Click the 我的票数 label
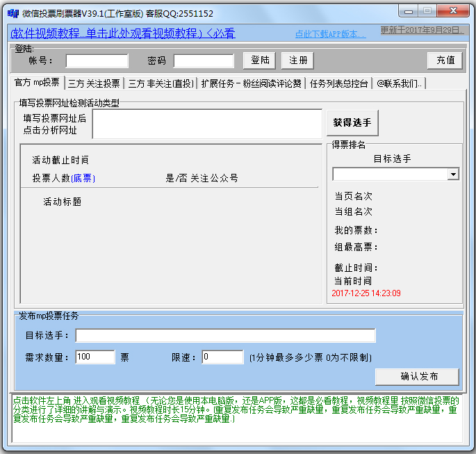 click(356, 230)
